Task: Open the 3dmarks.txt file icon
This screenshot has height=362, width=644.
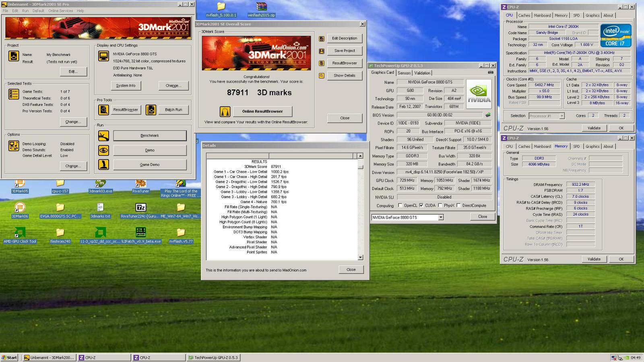Action: (x=100, y=211)
